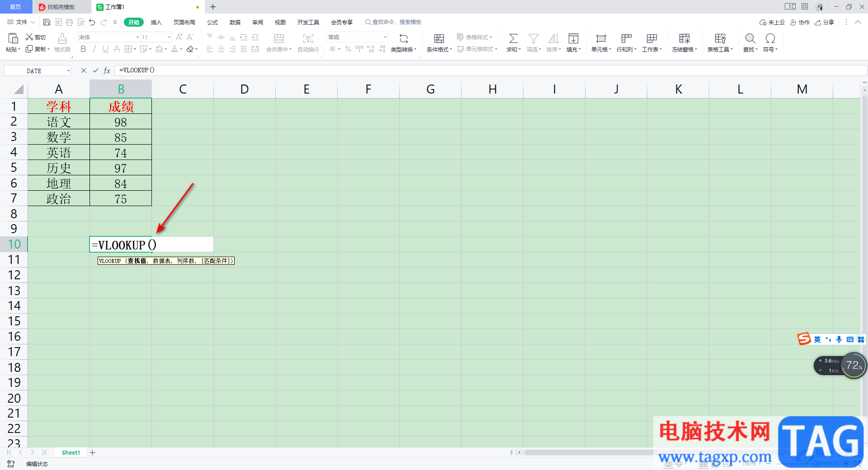Open the File (文件) menu

[21, 22]
